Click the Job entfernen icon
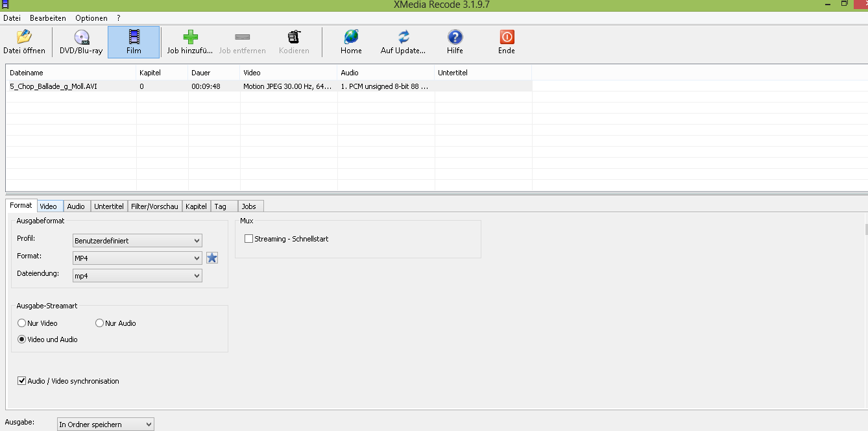Screen dimensions: 868x431 tap(242, 37)
